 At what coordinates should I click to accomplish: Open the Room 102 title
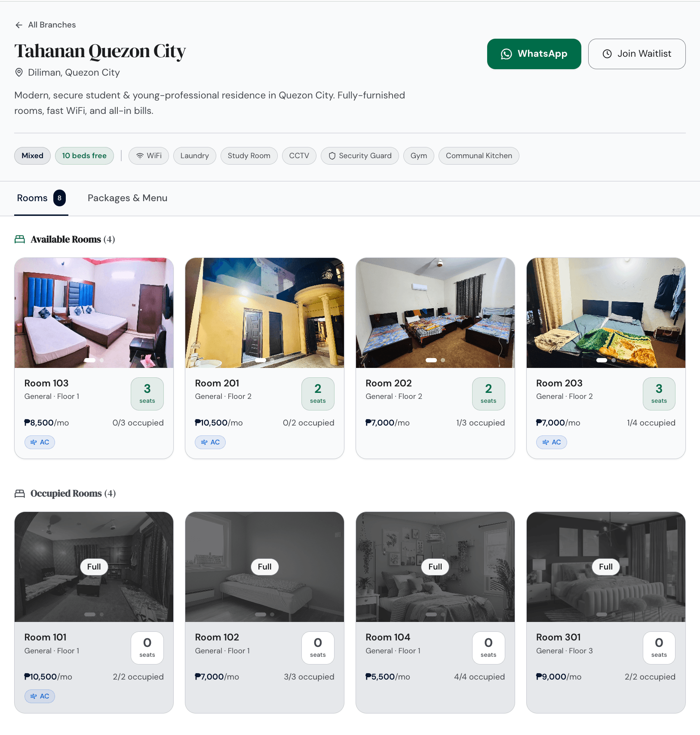[217, 637]
